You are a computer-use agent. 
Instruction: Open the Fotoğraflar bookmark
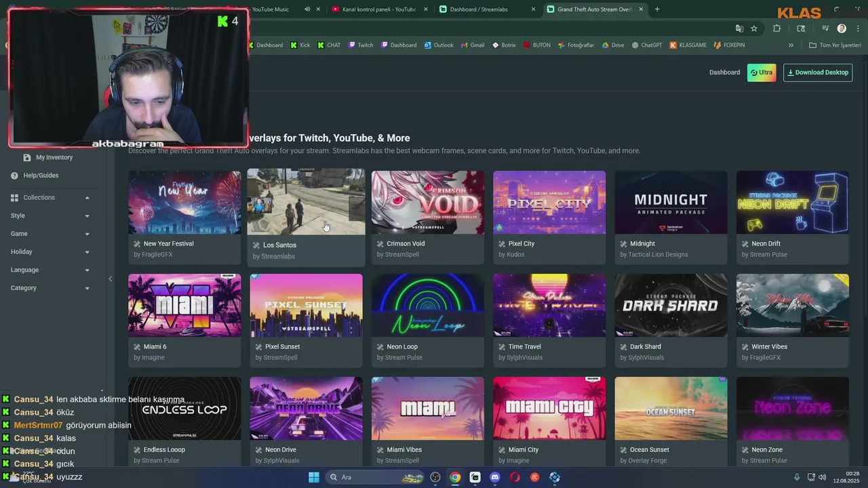pos(576,45)
